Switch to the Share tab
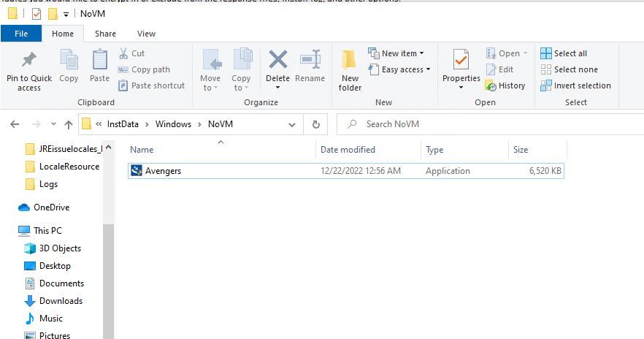This screenshot has height=339, width=644. tap(106, 34)
